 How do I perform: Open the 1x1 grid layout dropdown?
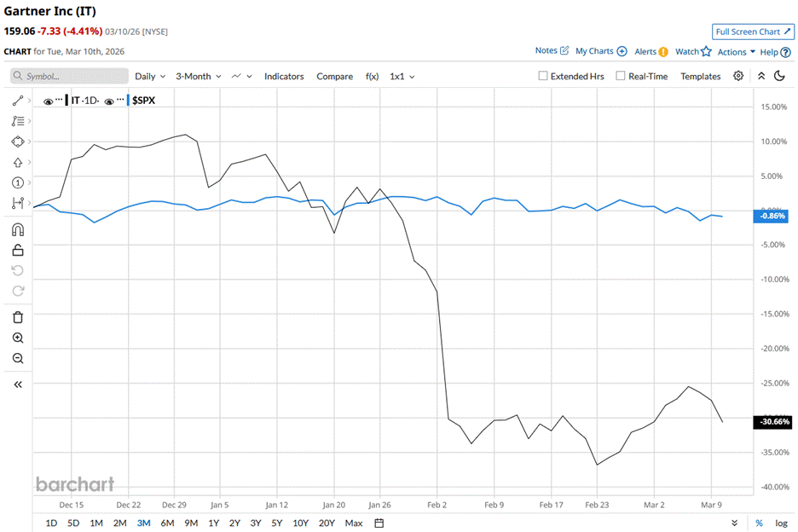[x=402, y=76]
